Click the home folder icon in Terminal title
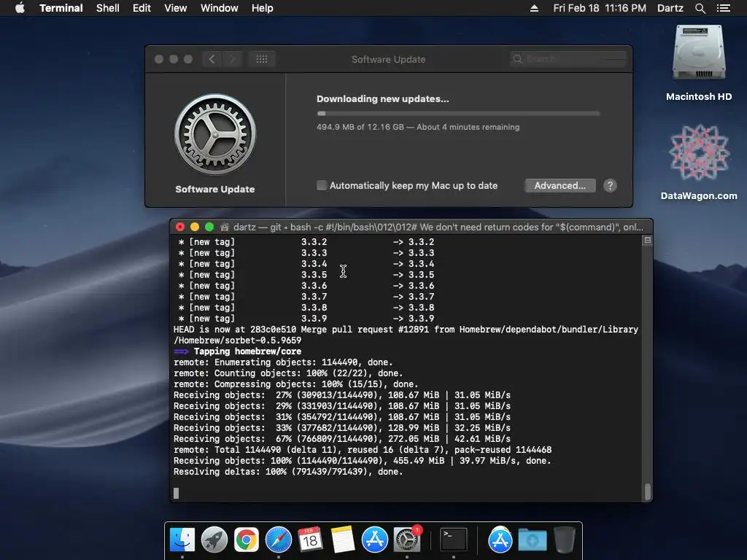Image resolution: width=747 pixels, height=560 pixels. [225, 227]
